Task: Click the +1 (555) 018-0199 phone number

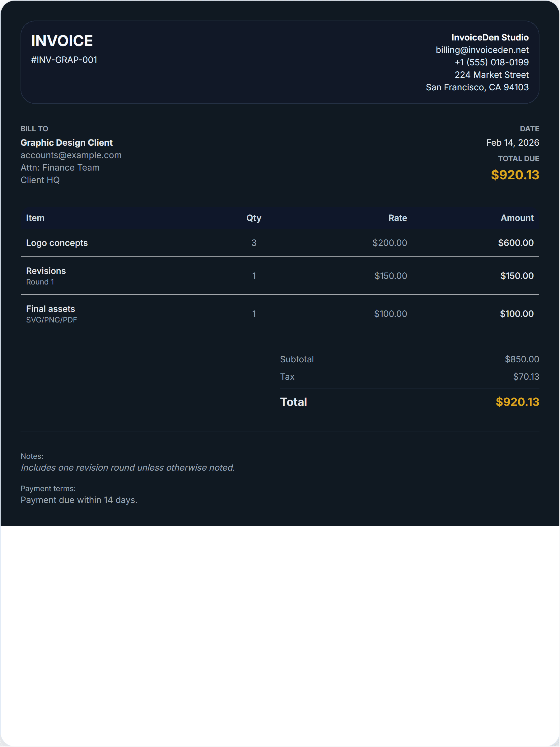Action: click(491, 62)
